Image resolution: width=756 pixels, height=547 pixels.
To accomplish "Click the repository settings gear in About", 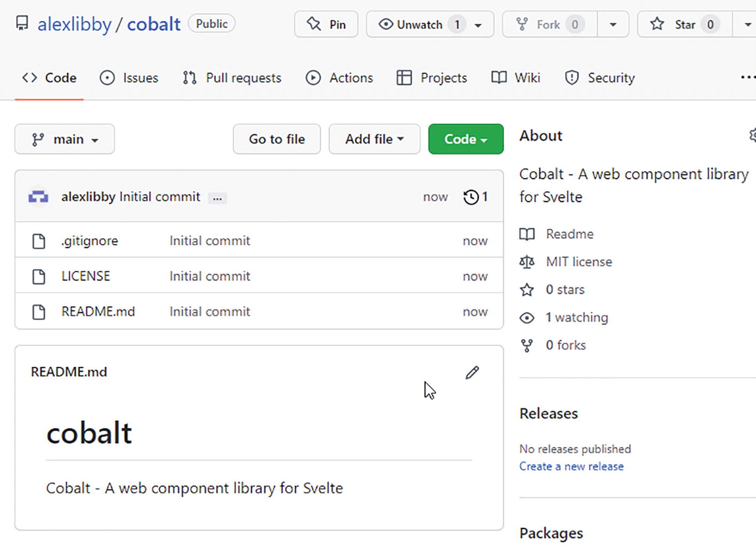I will click(x=752, y=135).
